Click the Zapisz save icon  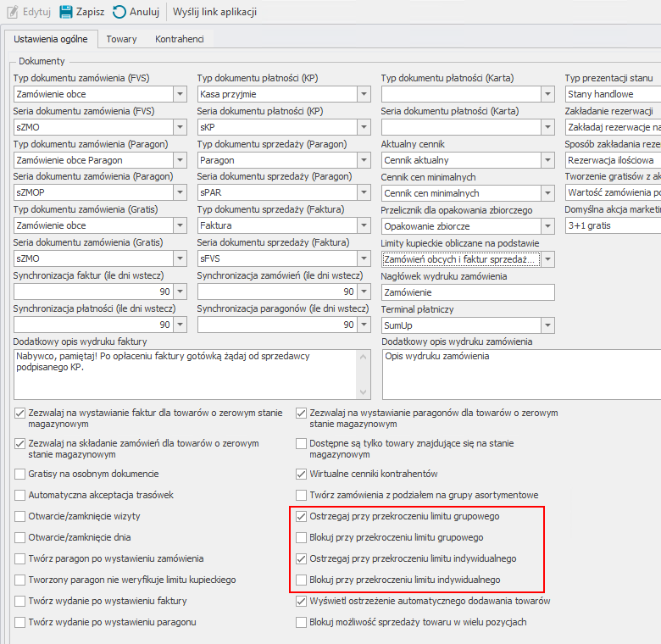(x=65, y=12)
